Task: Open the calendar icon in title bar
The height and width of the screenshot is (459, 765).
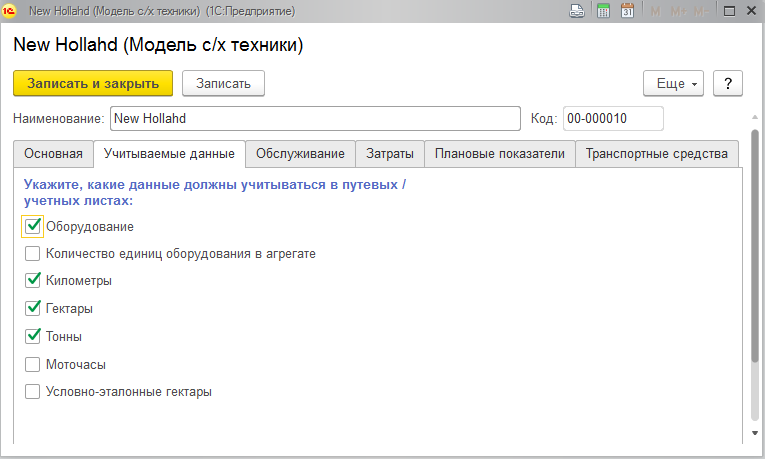Action: tap(627, 11)
